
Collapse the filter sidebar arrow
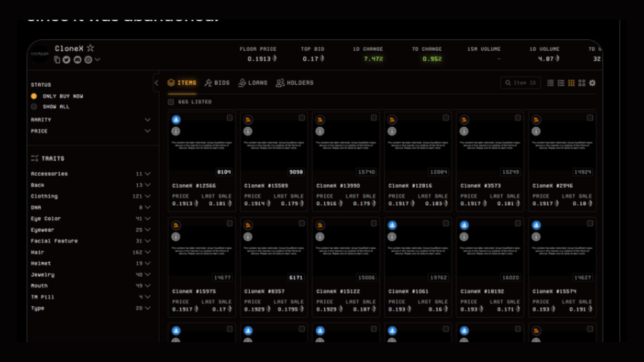[x=157, y=83]
